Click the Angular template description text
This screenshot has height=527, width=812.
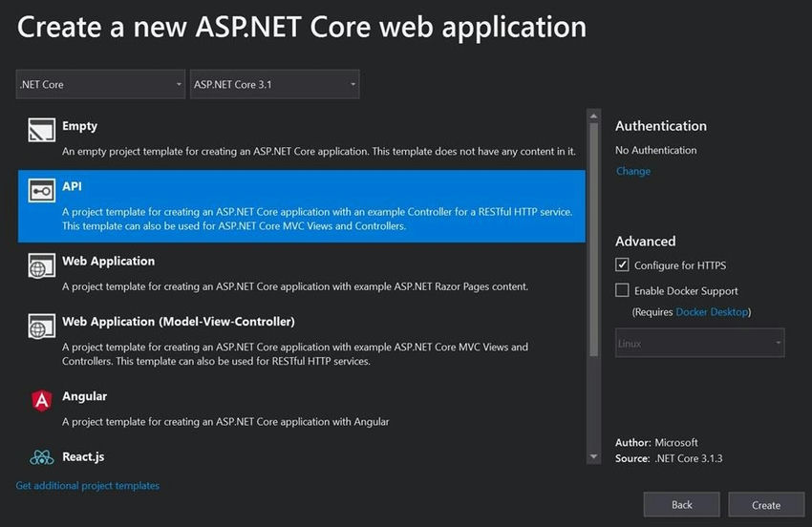tap(225, 421)
